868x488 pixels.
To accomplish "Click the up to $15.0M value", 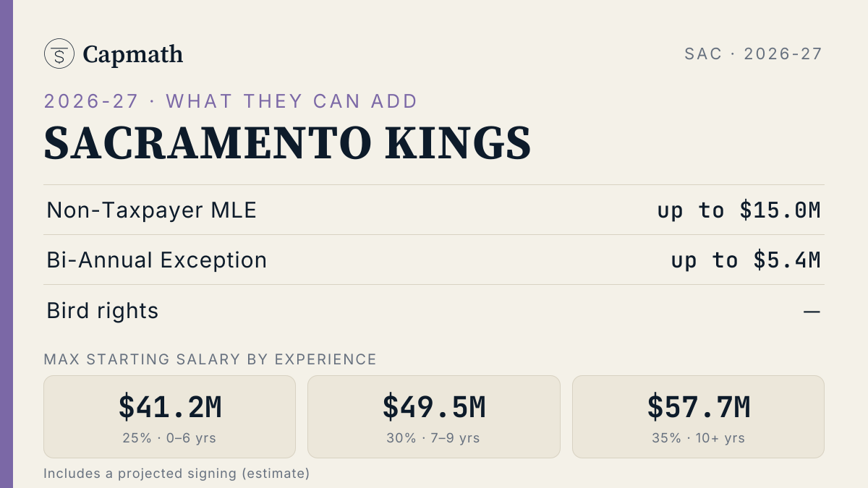I will pyautogui.click(x=739, y=210).
